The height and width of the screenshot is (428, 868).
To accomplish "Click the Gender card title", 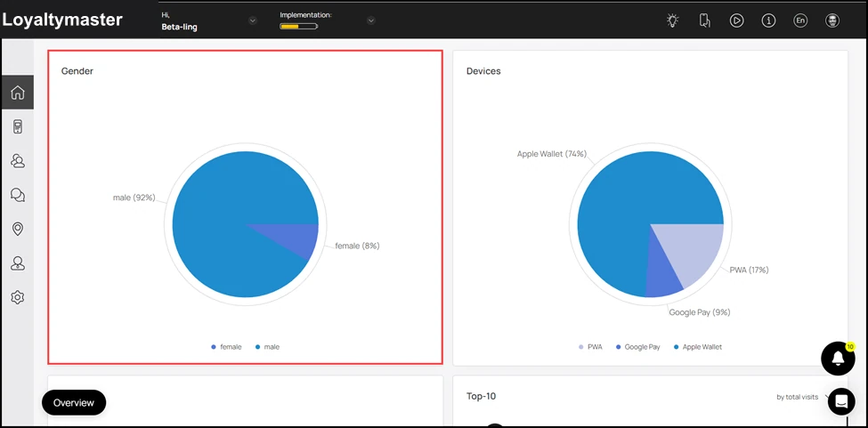I will coord(77,71).
